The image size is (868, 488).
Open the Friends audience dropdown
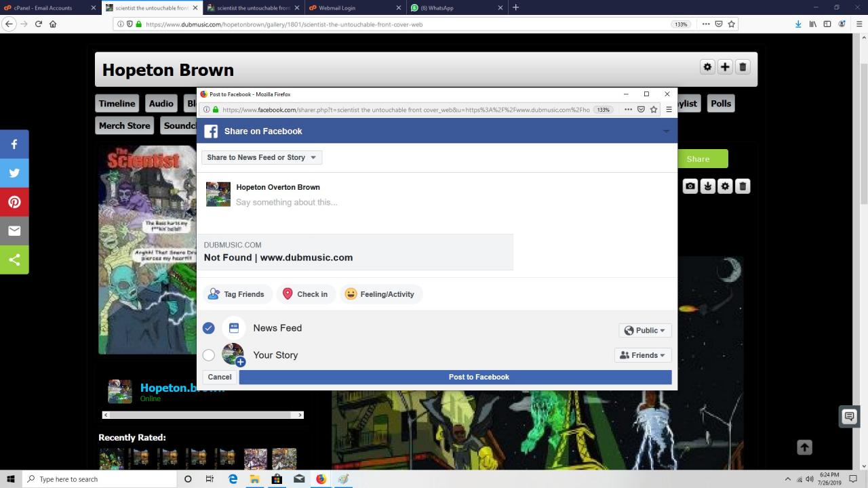coord(642,355)
